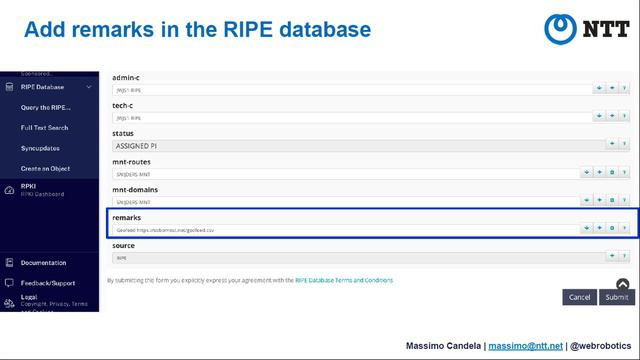
Task: Click plus icon in mnt-routes row
Action: (x=599, y=172)
